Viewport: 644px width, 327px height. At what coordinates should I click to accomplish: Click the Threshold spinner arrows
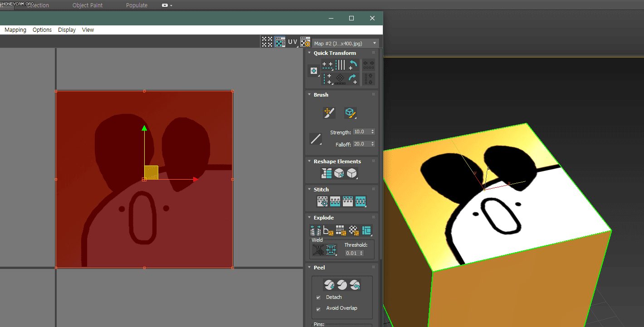coord(361,253)
